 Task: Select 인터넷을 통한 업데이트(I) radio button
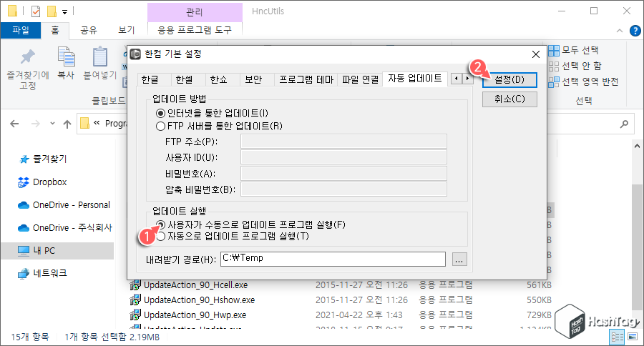[x=160, y=113]
